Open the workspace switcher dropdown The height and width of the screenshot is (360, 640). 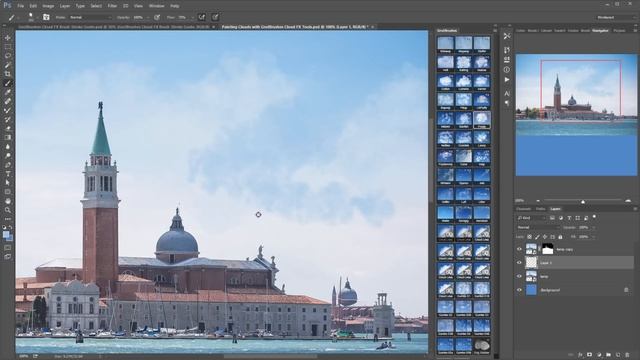click(x=616, y=18)
